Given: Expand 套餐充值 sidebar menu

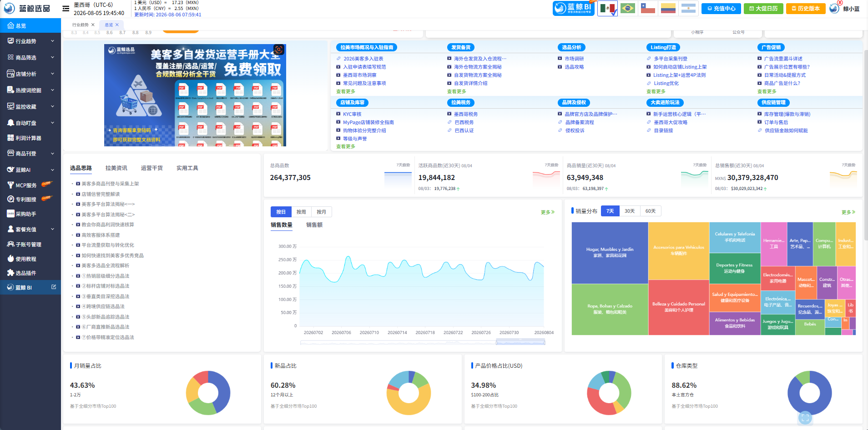Looking at the screenshot, I should coord(30,229).
